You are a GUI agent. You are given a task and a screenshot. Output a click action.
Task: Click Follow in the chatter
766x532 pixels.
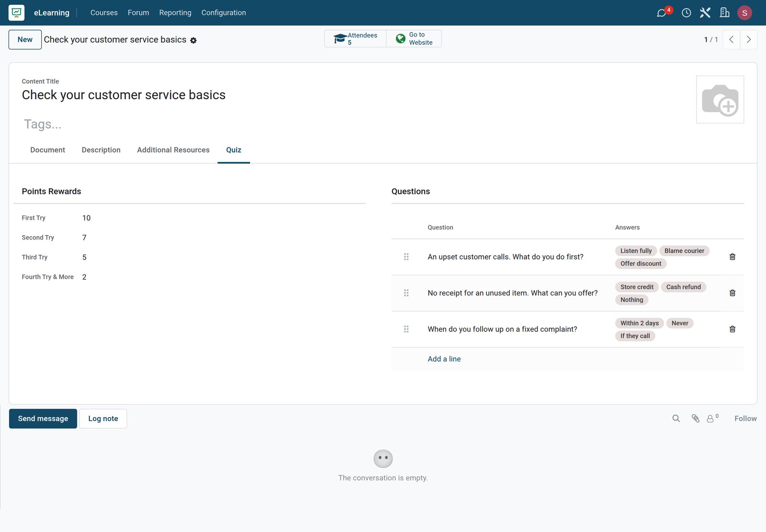pos(745,419)
